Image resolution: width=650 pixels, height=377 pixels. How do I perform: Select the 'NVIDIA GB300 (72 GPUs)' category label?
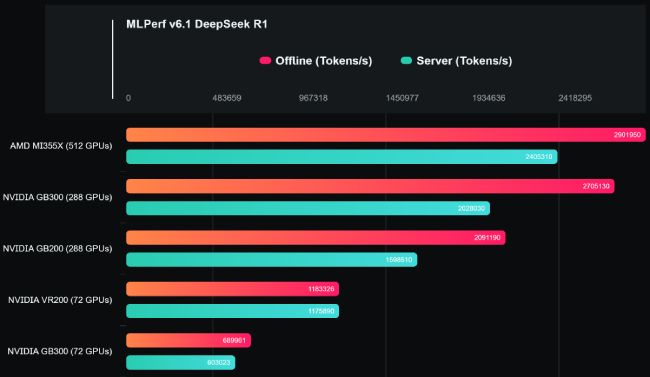60,351
